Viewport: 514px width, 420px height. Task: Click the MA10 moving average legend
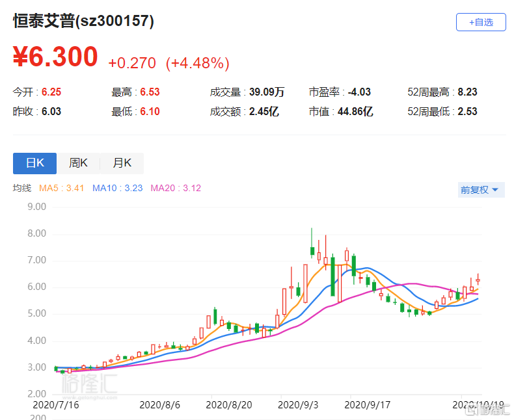pyautogui.click(x=117, y=189)
